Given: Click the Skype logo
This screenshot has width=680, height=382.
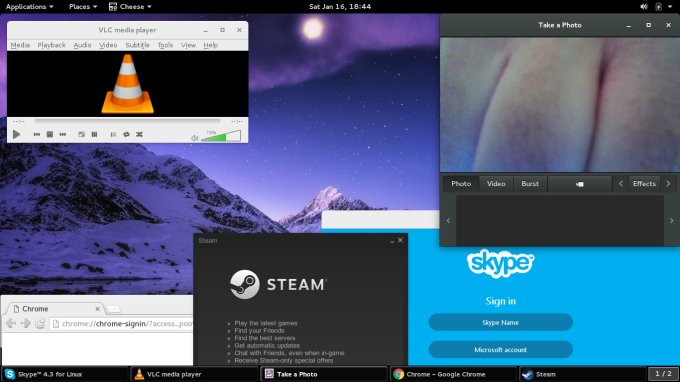Looking at the screenshot, I should (x=500, y=263).
